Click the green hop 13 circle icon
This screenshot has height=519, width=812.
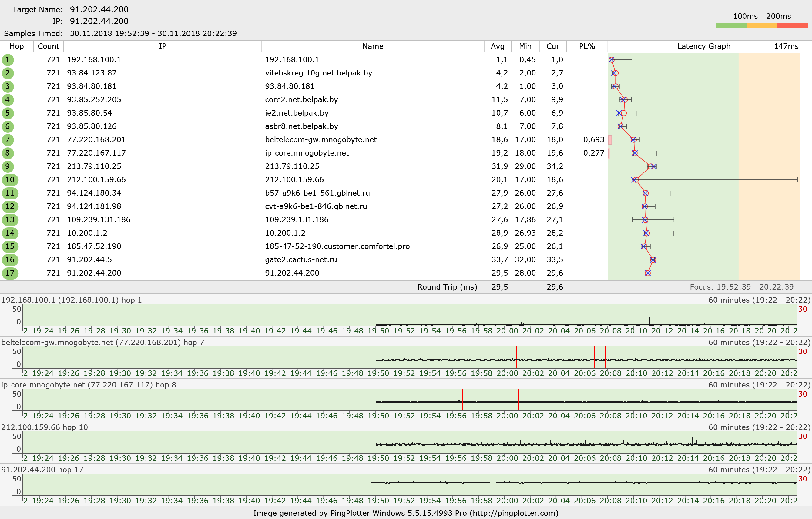point(10,220)
